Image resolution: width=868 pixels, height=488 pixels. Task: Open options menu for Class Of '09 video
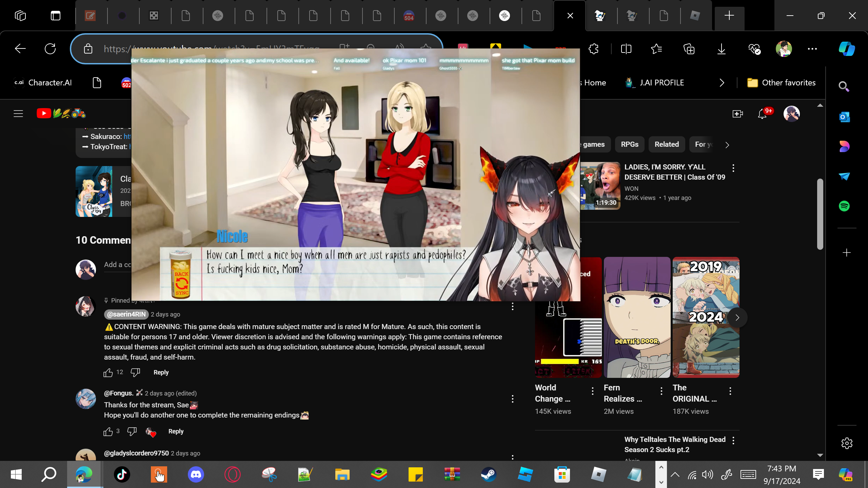[733, 168]
